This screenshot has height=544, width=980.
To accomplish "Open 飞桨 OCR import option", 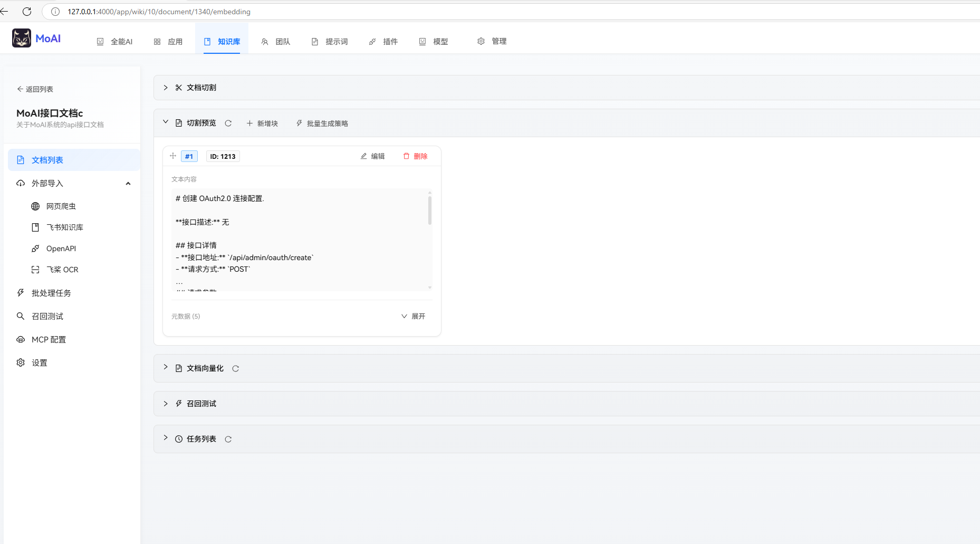I will [62, 270].
